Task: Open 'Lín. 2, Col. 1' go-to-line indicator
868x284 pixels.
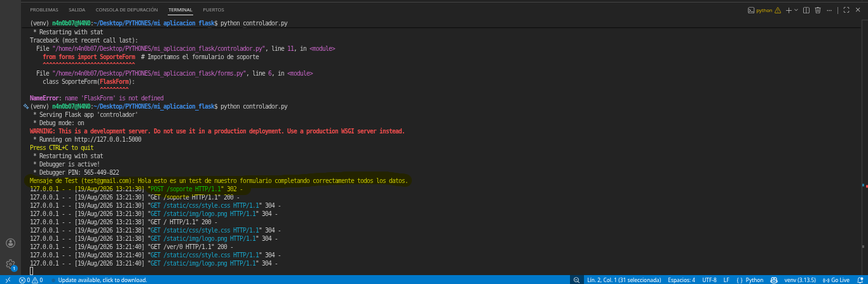Action: pyautogui.click(x=623, y=280)
